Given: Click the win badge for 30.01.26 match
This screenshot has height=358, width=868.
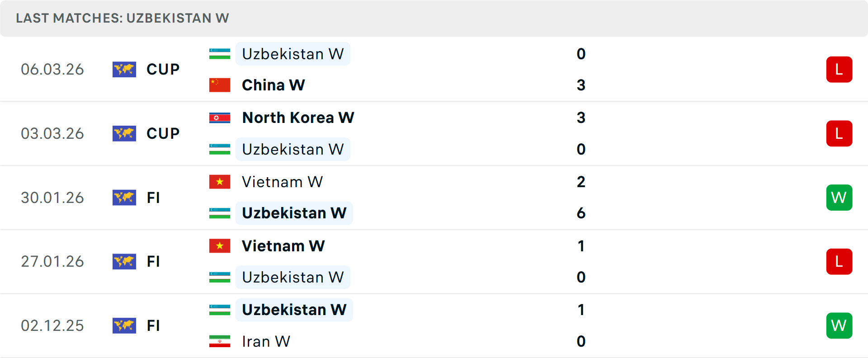Looking at the screenshot, I should (839, 198).
